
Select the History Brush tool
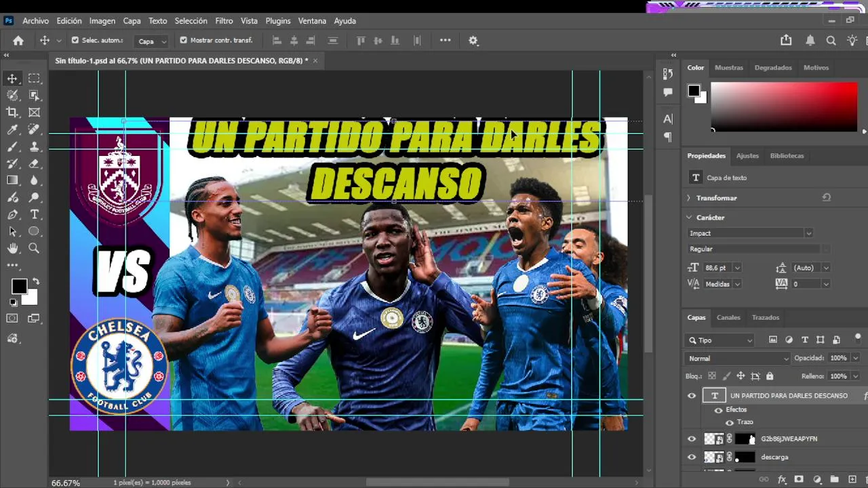tap(12, 163)
